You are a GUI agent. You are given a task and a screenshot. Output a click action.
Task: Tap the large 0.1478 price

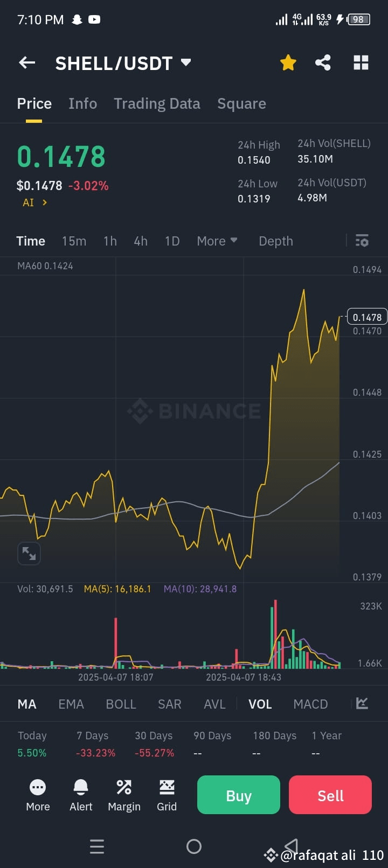point(61,157)
